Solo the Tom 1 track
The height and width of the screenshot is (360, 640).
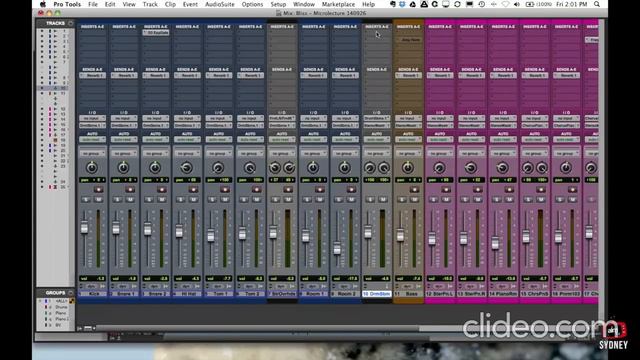212,200
